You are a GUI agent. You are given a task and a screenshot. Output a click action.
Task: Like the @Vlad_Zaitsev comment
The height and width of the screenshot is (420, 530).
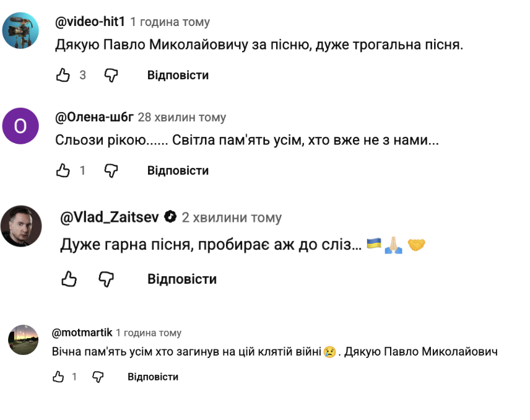point(69,279)
